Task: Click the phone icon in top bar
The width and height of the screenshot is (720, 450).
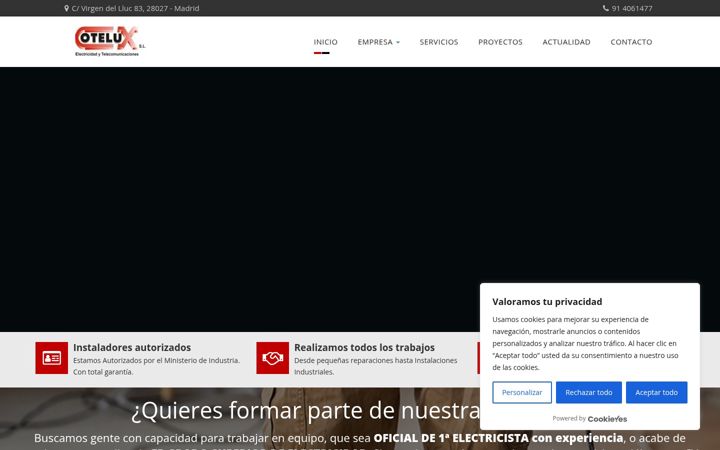Action: coord(606,8)
